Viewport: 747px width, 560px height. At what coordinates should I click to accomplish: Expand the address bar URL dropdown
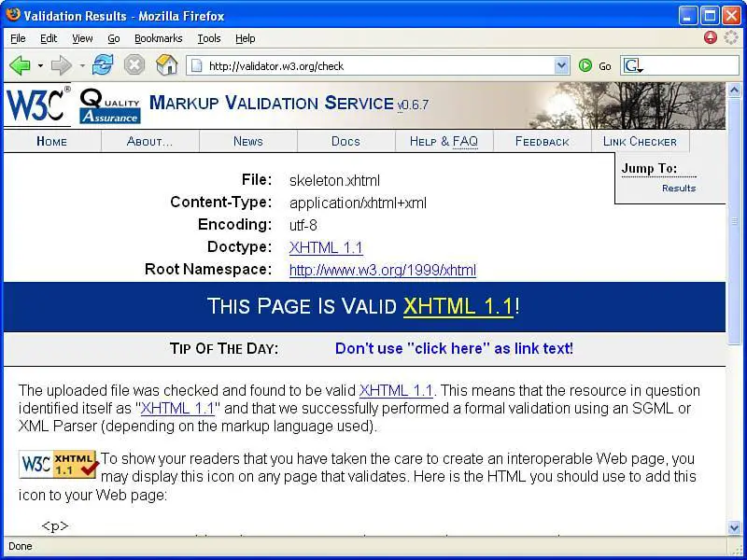(562, 65)
